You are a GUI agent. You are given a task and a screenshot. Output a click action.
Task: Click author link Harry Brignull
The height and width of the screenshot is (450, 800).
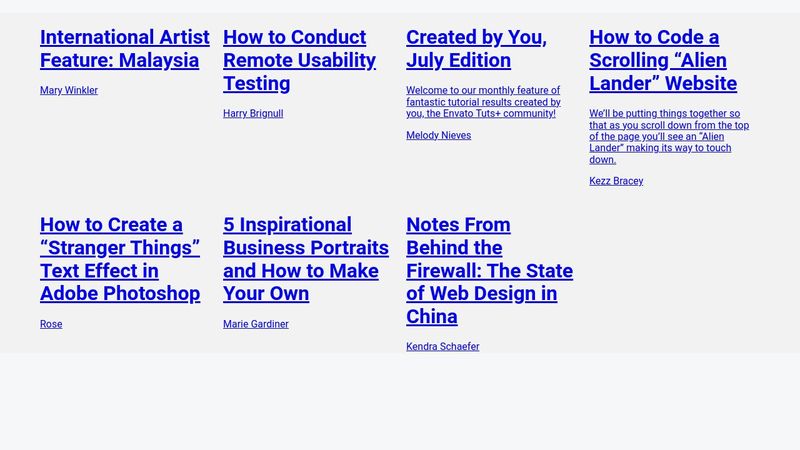(x=253, y=114)
